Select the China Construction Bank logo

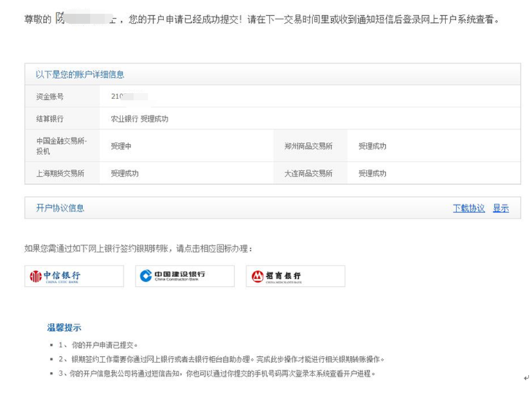184,276
